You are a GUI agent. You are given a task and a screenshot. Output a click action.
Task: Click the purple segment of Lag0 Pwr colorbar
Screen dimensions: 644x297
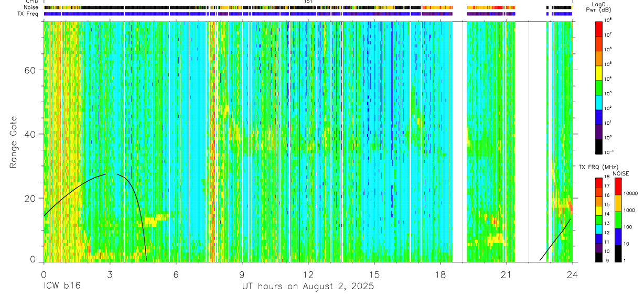pos(599,131)
